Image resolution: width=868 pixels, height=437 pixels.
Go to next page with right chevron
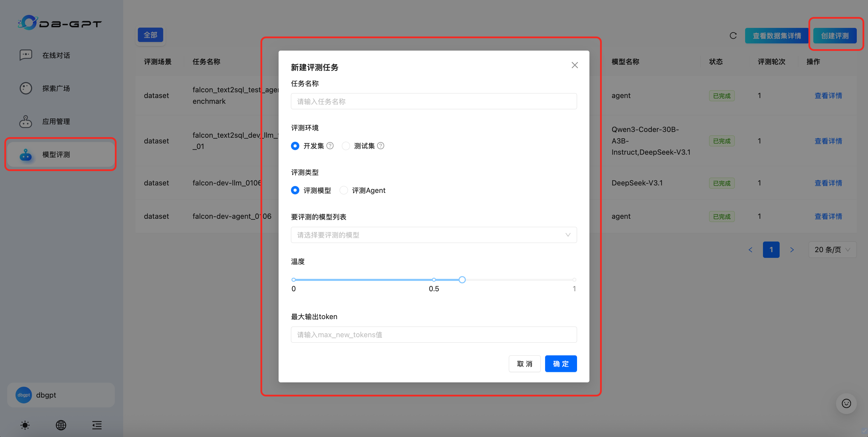point(792,250)
